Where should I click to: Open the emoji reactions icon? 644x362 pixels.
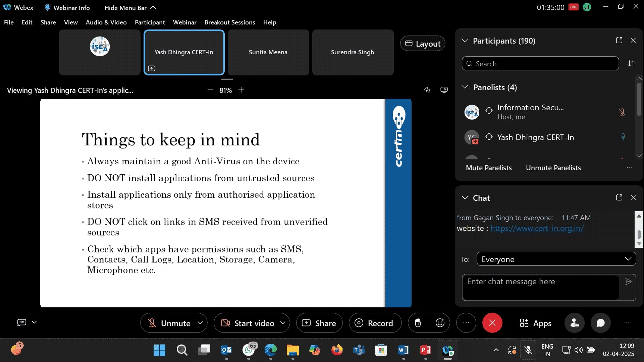(x=440, y=323)
